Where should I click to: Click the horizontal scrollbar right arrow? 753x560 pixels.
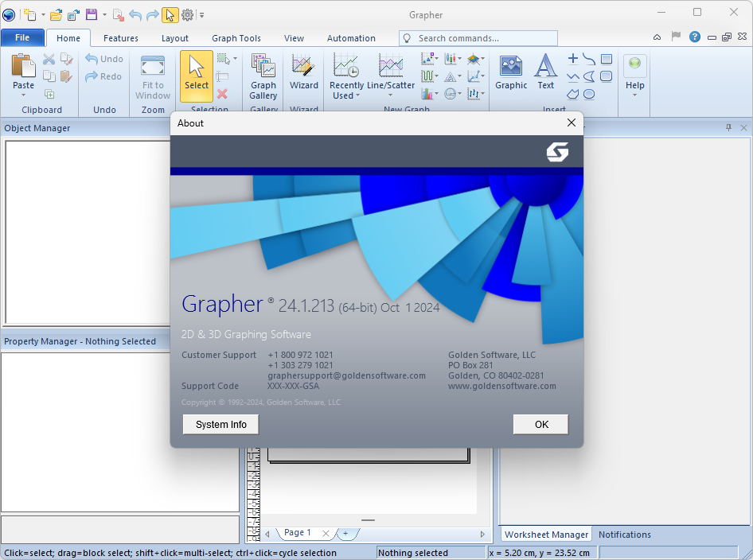tap(482, 534)
